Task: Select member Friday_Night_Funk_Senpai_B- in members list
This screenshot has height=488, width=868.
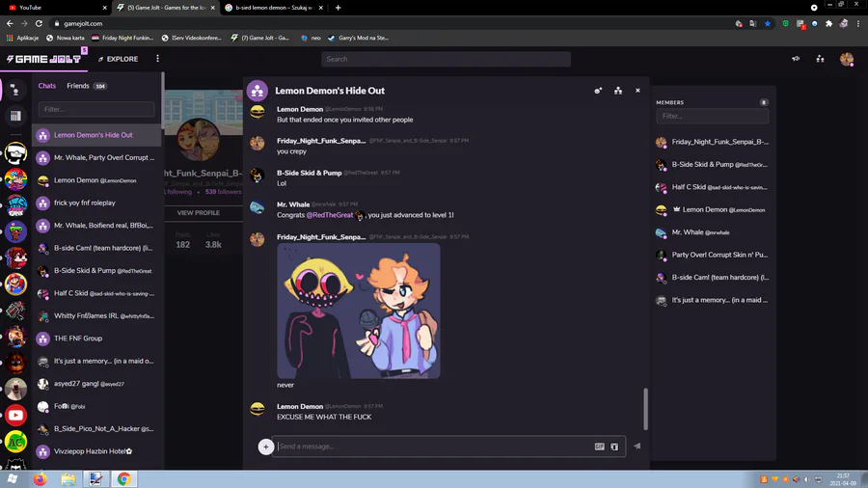Action: [713, 142]
